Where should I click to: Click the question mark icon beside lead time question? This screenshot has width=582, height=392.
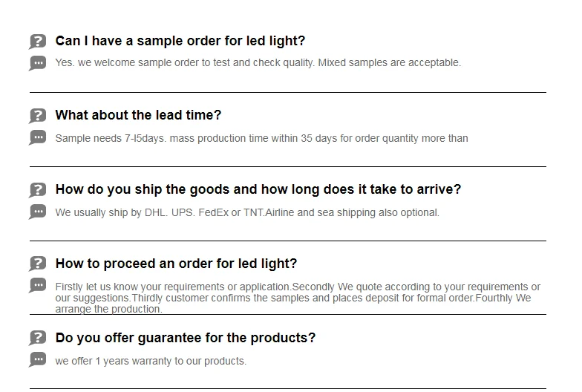tap(38, 116)
